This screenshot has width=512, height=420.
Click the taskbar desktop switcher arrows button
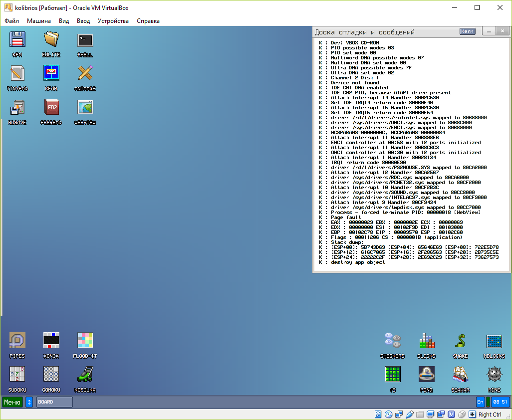click(29, 402)
